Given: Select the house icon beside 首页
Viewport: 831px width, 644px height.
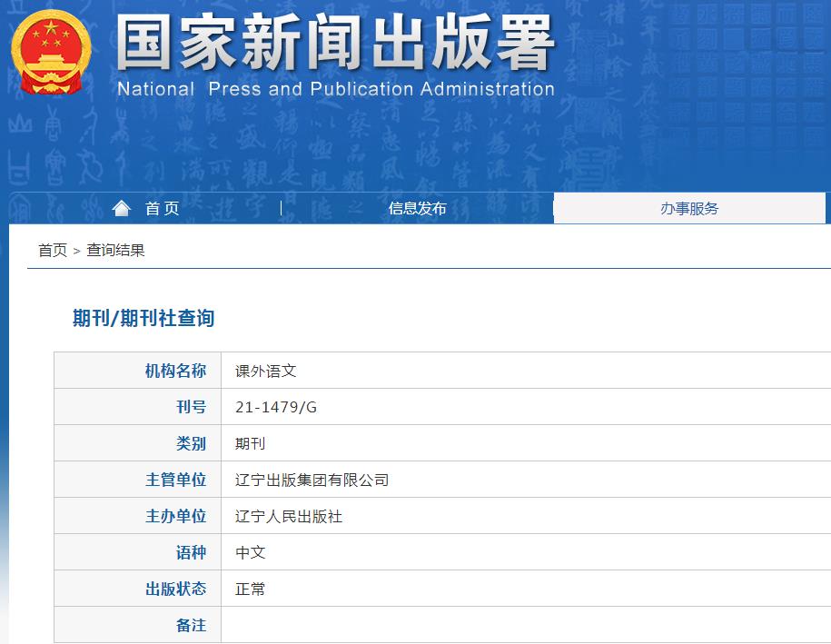Looking at the screenshot, I should point(122,207).
